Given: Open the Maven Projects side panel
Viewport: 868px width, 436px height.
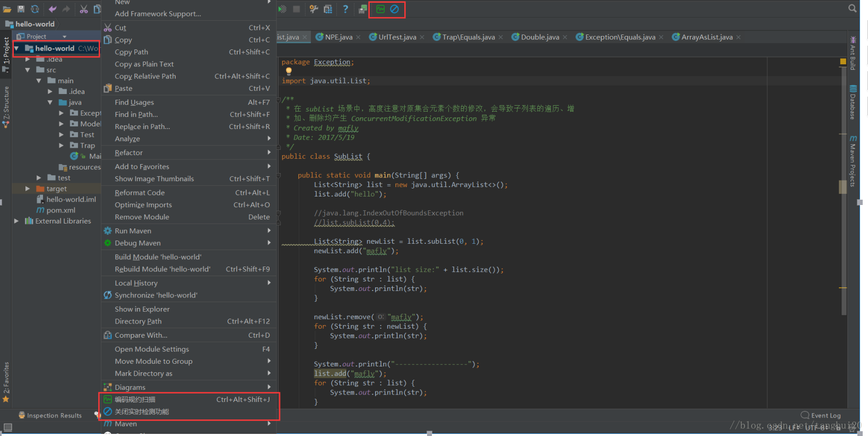Looking at the screenshot, I should (x=853, y=161).
